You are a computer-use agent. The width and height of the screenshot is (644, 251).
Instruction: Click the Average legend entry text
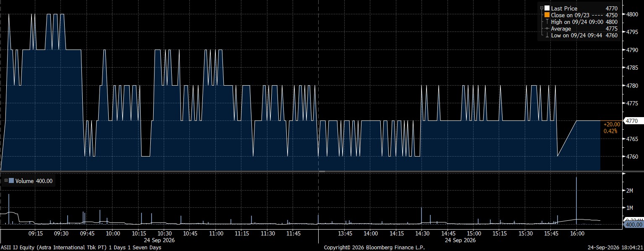(x=561, y=29)
